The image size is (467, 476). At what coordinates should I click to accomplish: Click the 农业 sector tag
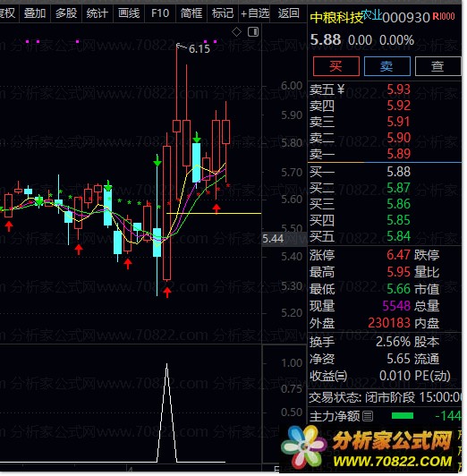(372, 14)
